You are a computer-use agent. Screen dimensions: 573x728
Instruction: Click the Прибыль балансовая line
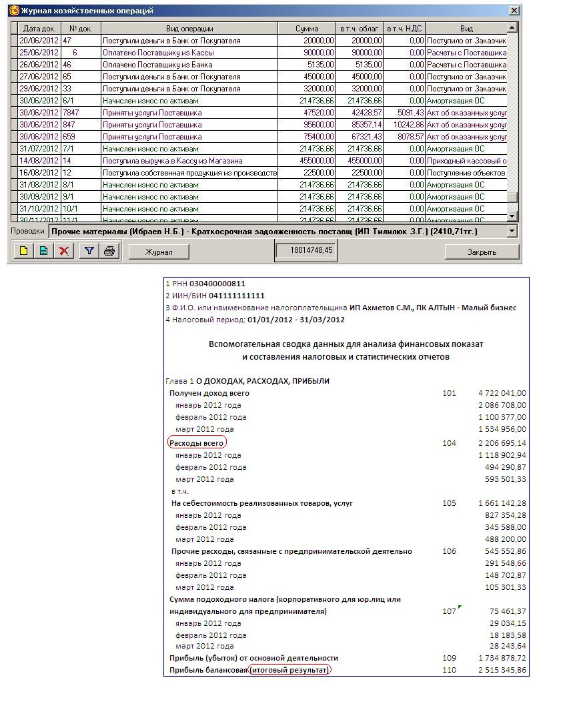pyautogui.click(x=249, y=671)
